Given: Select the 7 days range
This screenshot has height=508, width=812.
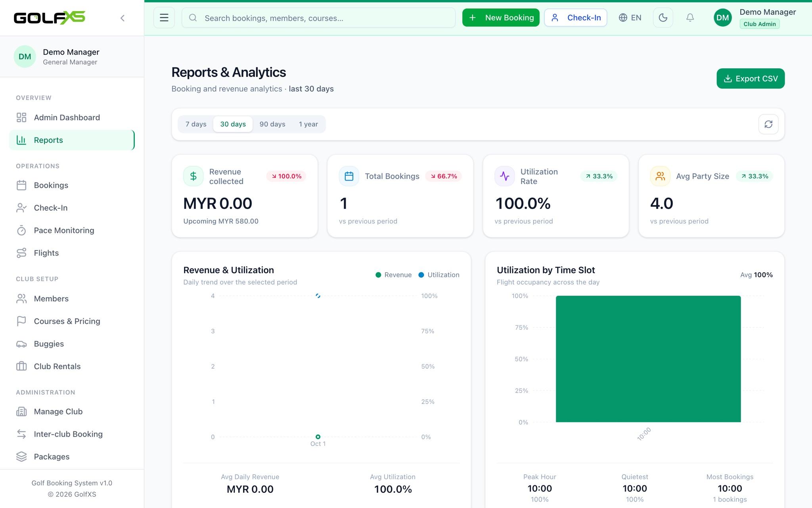Looking at the screenshot, I should click(196, 124).
